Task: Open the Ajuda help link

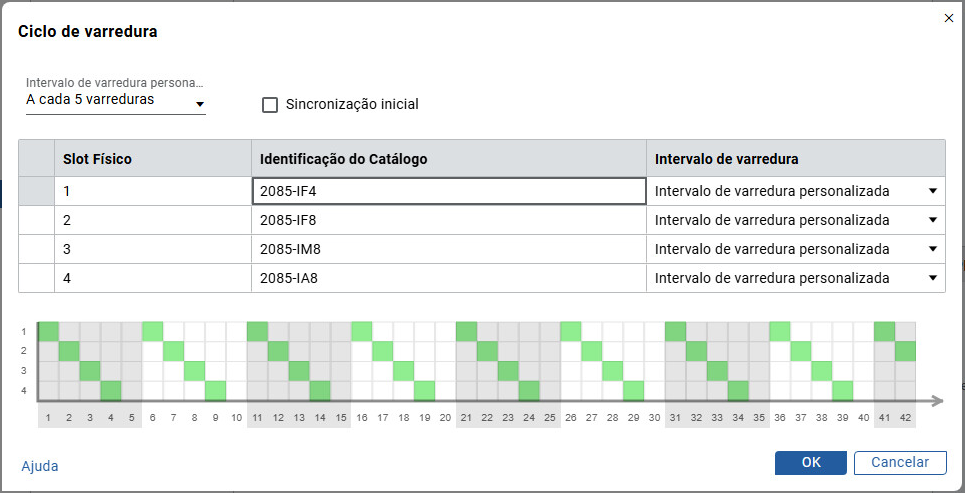Action: 40,466
